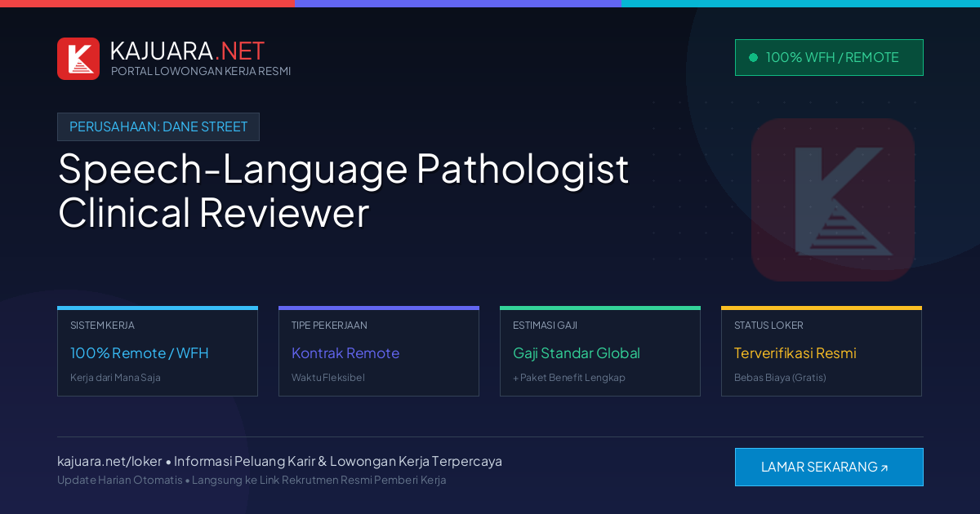Screen dimensions: 980x514
Task: Click the Update Harian Otomatis footer text
Action: pos(120,480)
